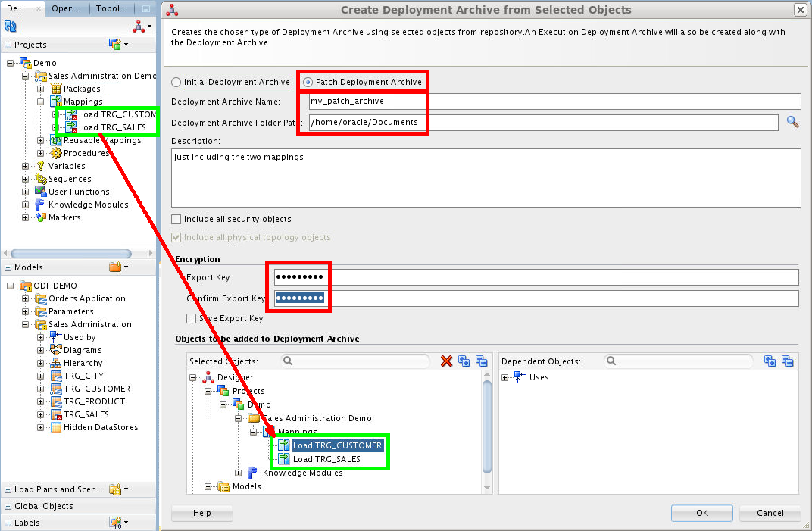Open the tab list button beside Topology
This screenshot has width=812, height=531.
coord(146,9)
